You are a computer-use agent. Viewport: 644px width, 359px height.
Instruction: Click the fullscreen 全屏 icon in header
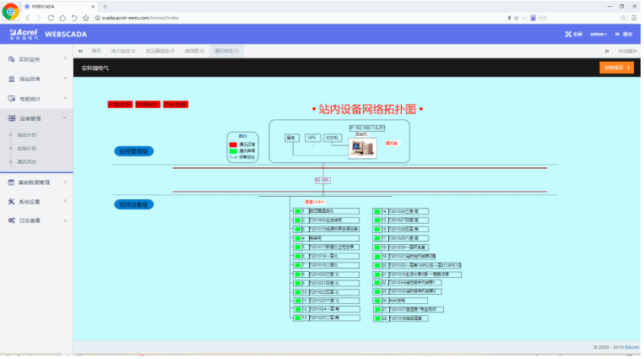(568, 35)
